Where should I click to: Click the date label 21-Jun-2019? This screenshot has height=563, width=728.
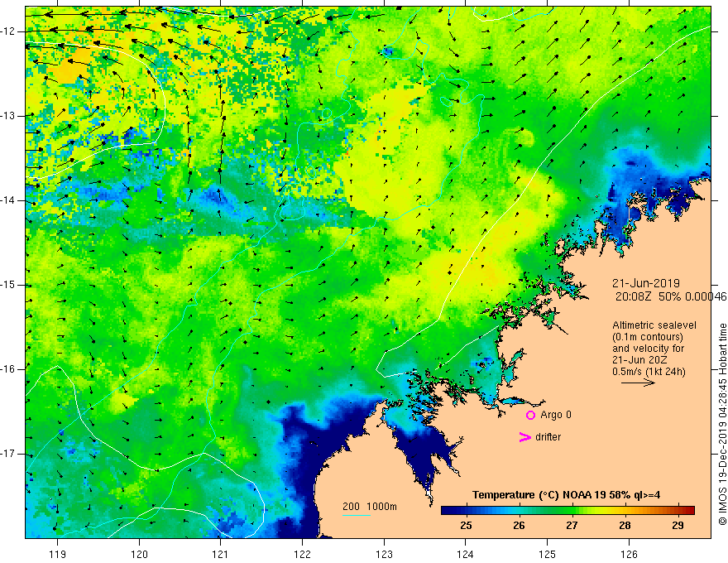[646, 283]
